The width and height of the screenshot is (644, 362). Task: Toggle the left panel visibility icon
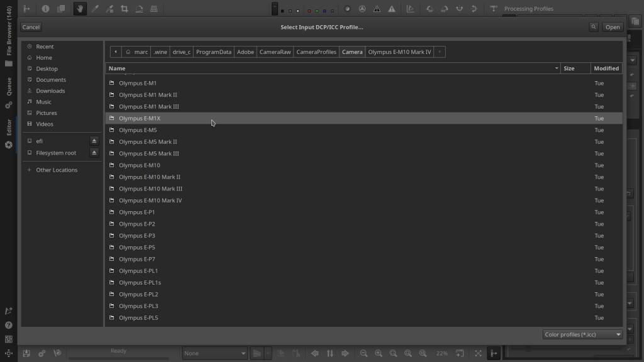[x=26, y=9]
